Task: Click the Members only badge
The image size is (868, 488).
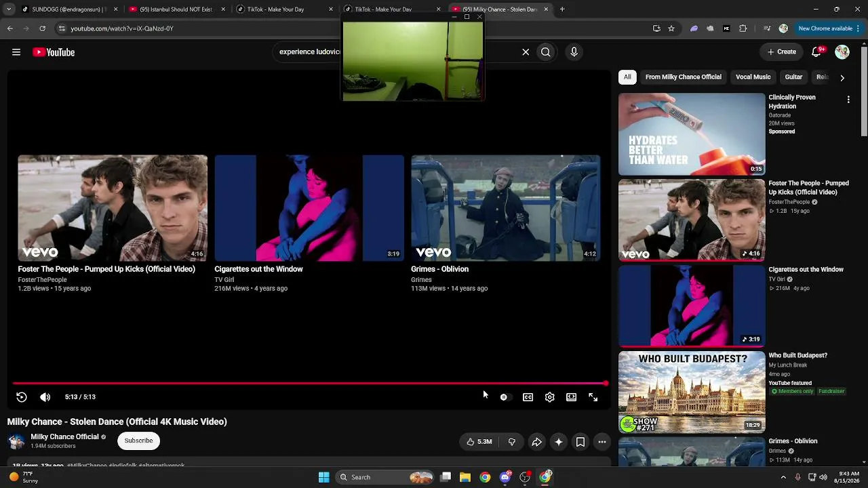Action: point(792,391)
